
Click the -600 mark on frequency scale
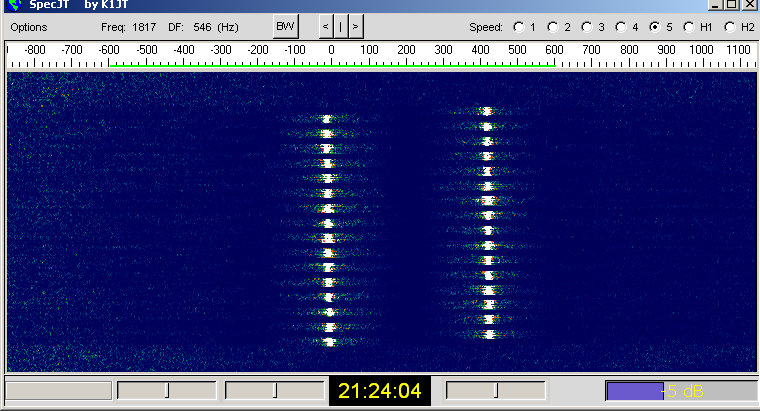pyautogui.click(x=109, y=50)
